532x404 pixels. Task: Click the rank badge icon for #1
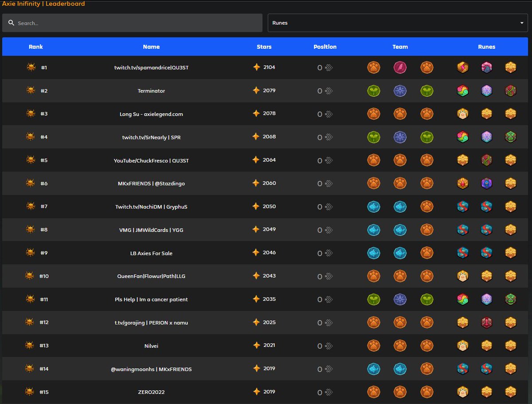[x=31, y=67]
